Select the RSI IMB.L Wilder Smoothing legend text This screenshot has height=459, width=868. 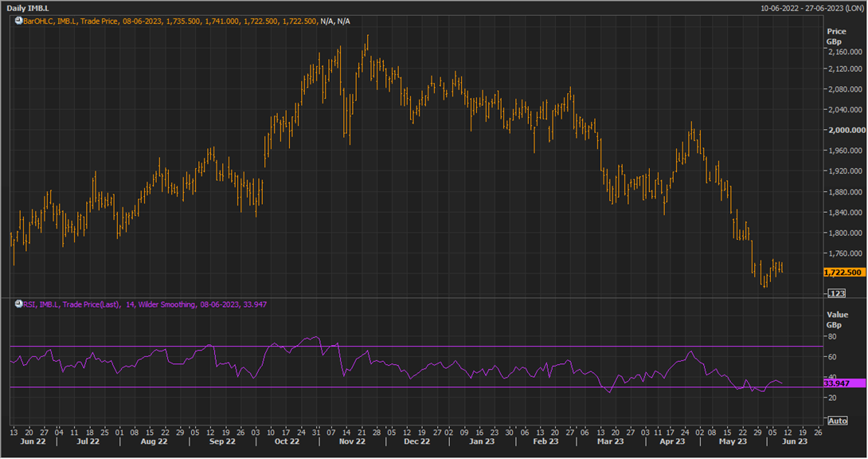pos(144,304)
